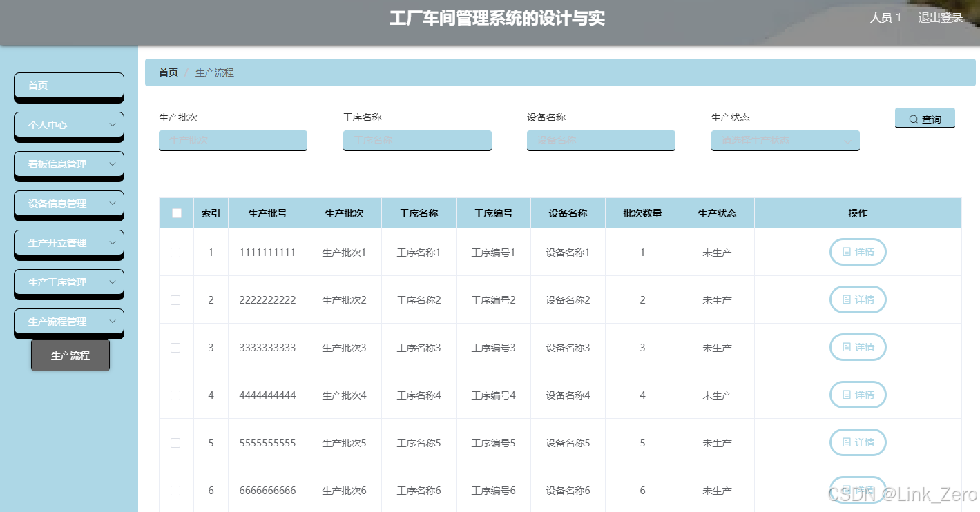Click the magnifier icon on the 查询 button
The height and width of the screenshot is (512, 980).
point(913,118)
